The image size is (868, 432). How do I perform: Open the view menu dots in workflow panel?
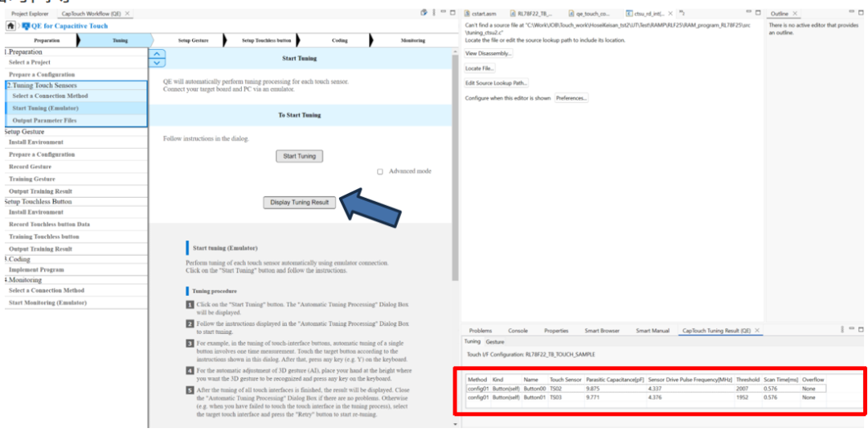435,13
